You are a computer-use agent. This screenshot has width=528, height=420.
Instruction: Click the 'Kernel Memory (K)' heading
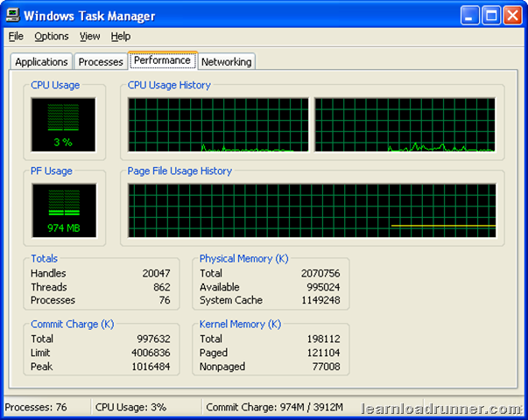click(240, 324)
